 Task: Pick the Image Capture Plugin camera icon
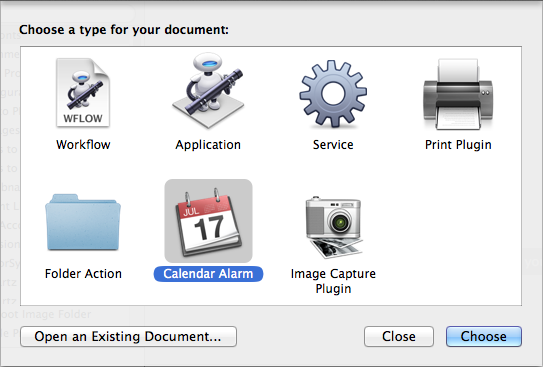[x=333, y=227]
